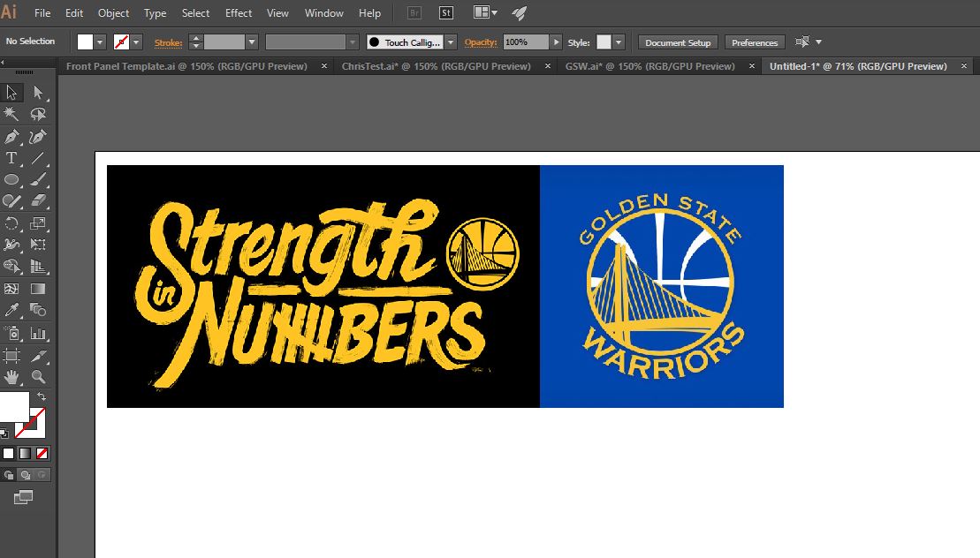Open Transparency panel via Opacity link
Viewport: 980px width, 558px height.
481,42
